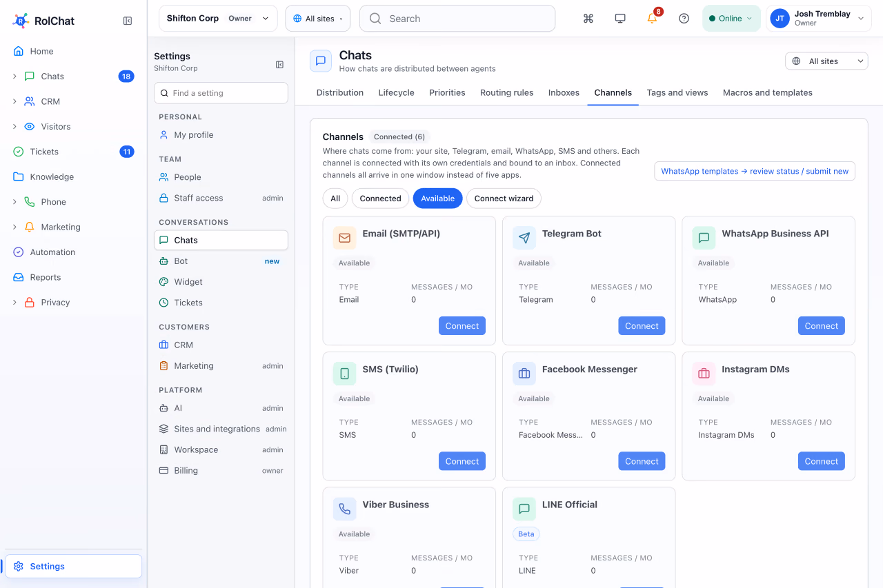
Task: Click the monitor screen icon
Action: (620, 19)
